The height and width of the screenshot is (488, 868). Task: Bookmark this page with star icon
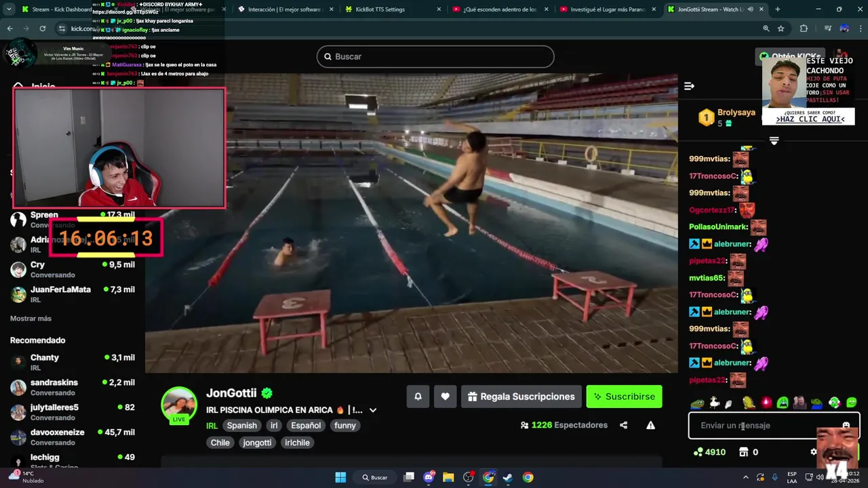(x=781, y=28)
